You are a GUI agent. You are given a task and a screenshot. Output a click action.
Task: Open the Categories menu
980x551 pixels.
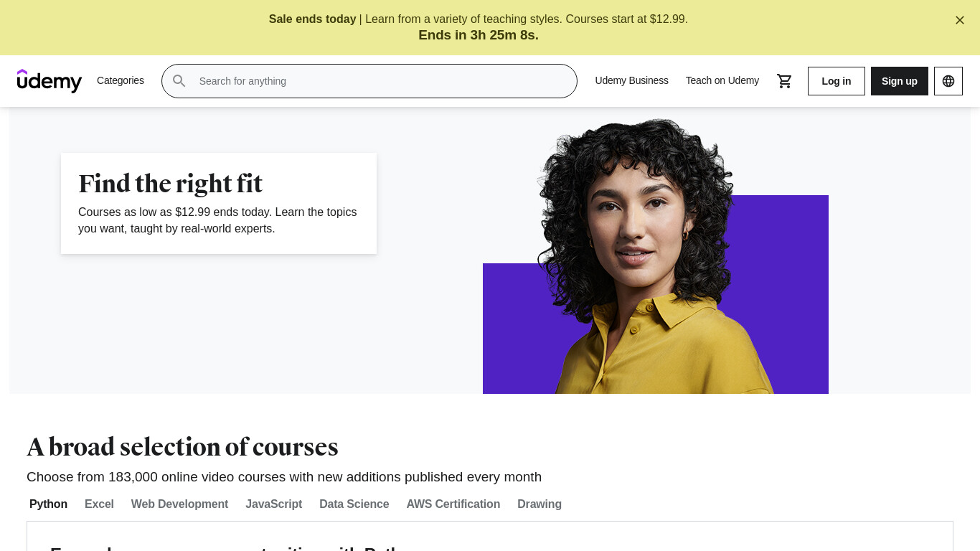(121, 80)
